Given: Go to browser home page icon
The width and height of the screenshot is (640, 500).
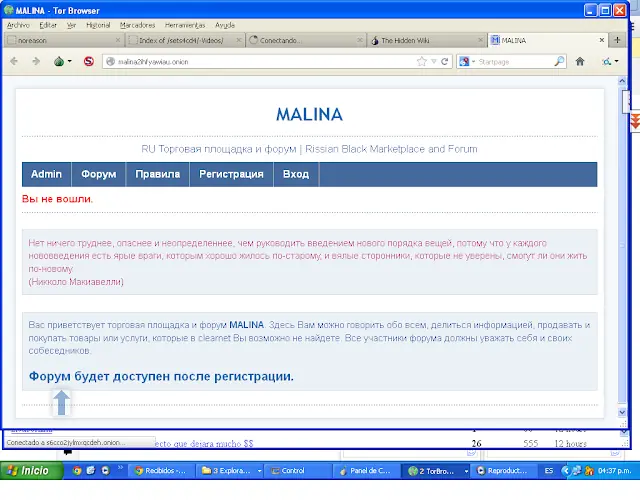Looking at the screenshot, I should 580,62.
